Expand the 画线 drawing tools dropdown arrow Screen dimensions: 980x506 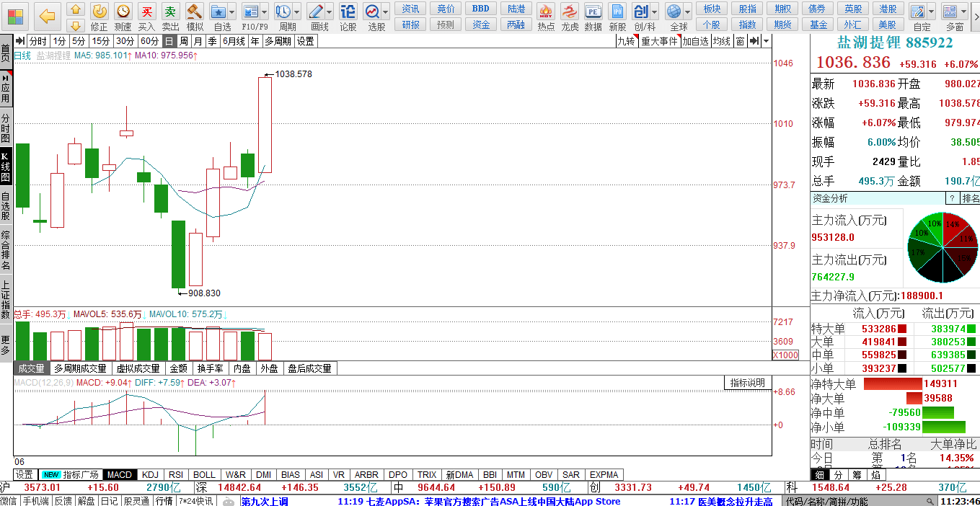pyautogui.click(x=329, y=12)
